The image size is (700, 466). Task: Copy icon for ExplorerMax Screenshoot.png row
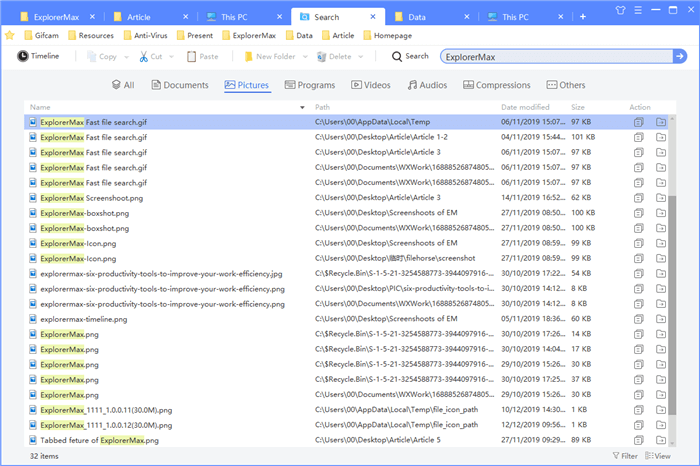click(639, 198)
